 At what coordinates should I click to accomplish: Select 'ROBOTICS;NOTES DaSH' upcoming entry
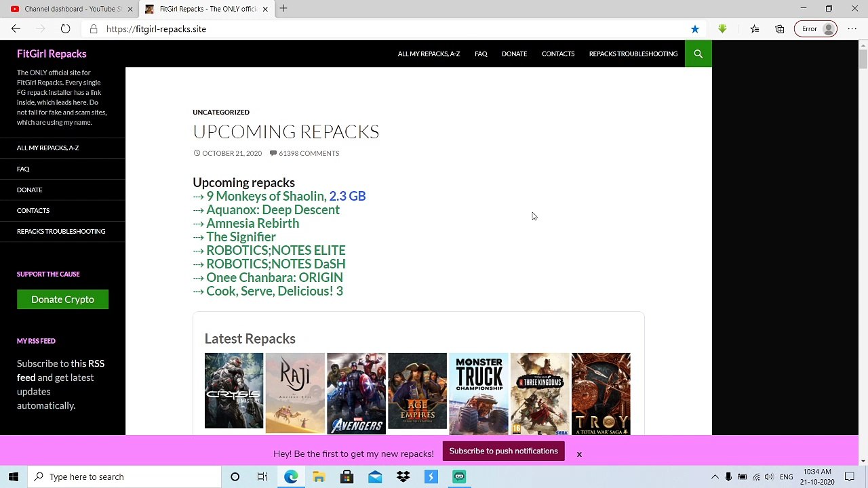pos(275,264)
